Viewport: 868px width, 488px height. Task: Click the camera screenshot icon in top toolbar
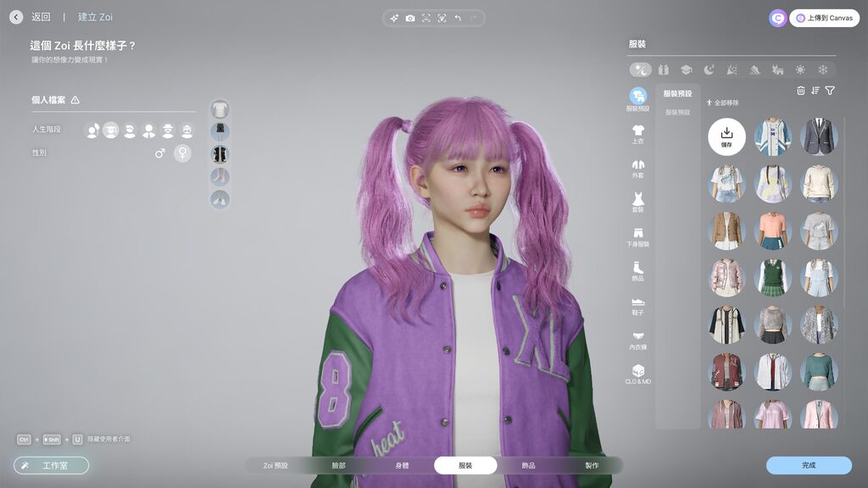(410, 18)
